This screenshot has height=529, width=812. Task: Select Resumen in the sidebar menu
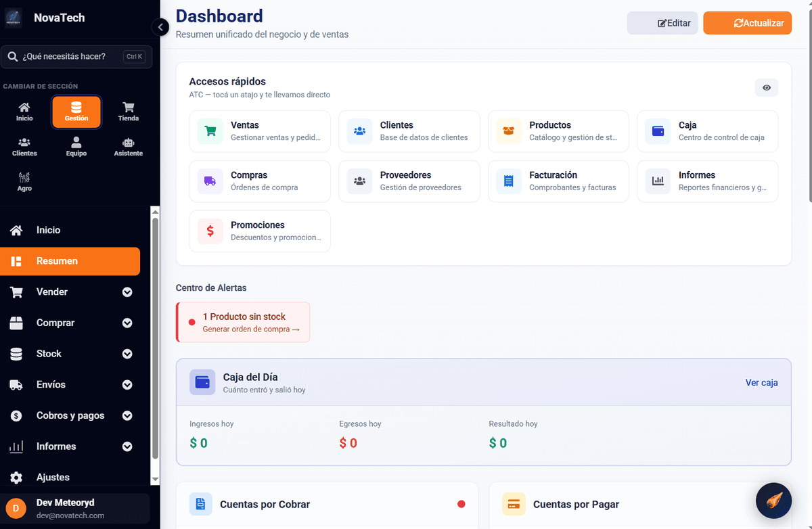coord(70,261)
